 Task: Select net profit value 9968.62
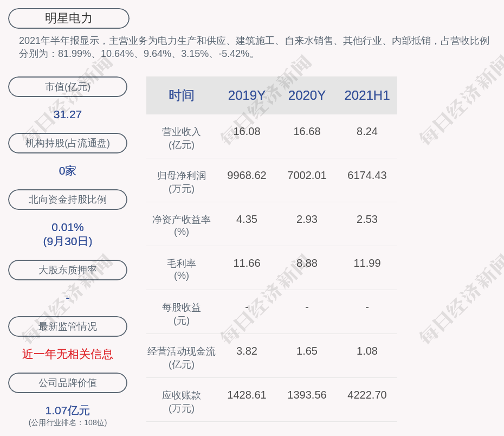(x=247, y=175)
